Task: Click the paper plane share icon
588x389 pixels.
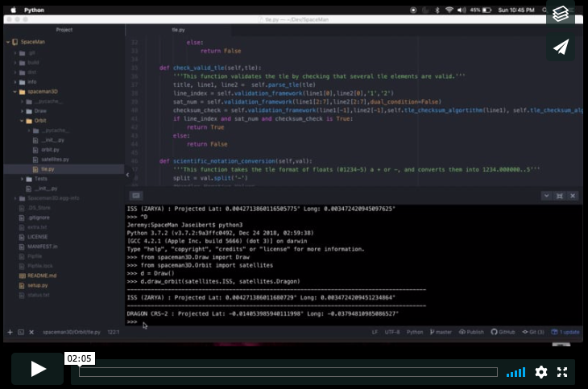Action: tap(561, 48)
